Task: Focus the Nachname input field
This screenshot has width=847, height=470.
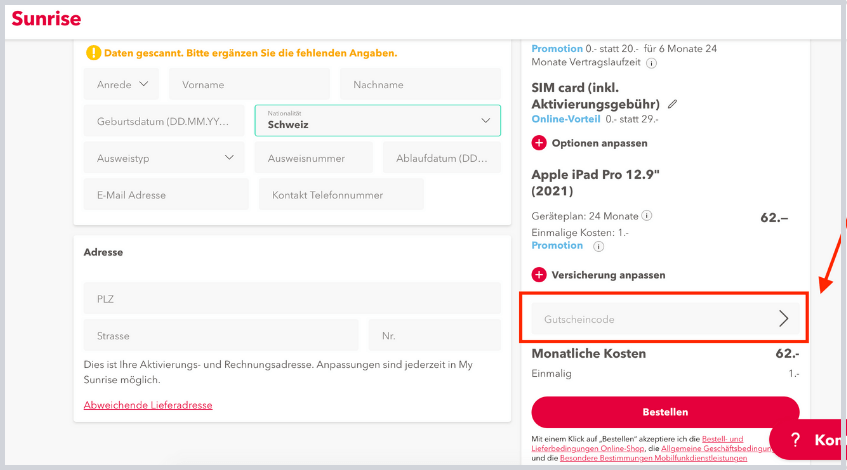Action: (x=420, y=84)
